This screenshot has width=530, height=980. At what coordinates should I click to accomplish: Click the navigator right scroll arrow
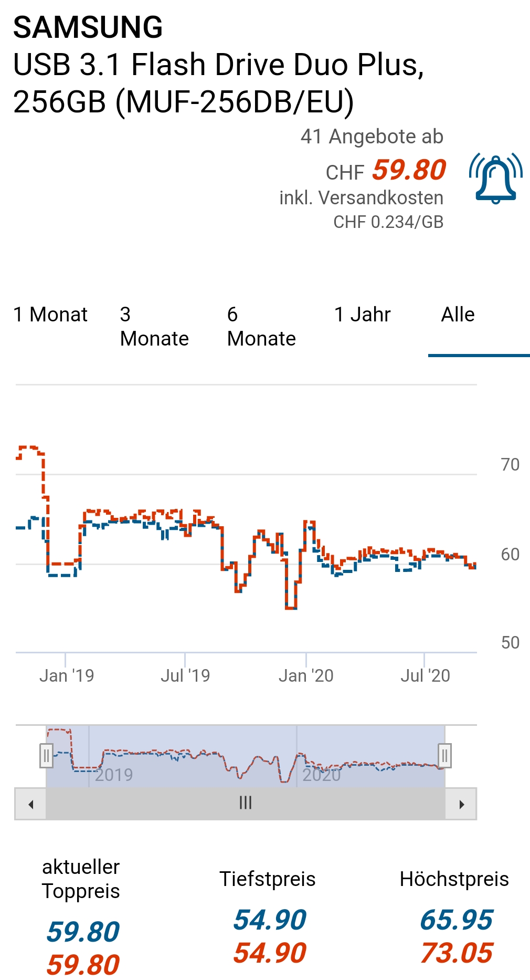point(461,804)
